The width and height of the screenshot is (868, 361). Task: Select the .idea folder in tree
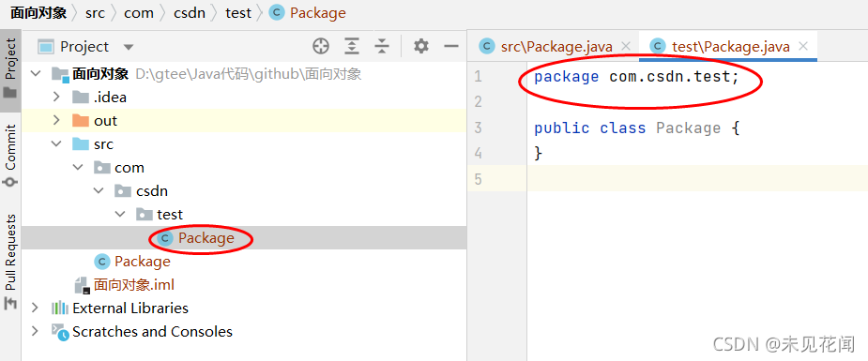point(110,98)
